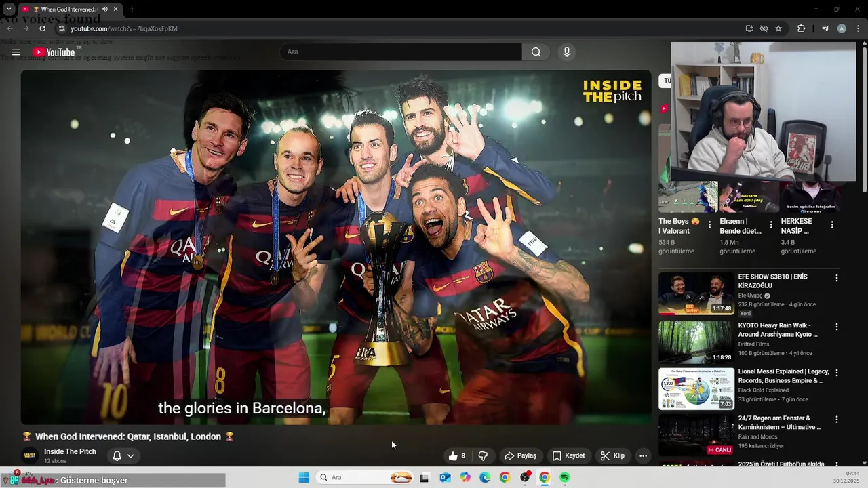Open options for Elraenn short

(771, 224)
